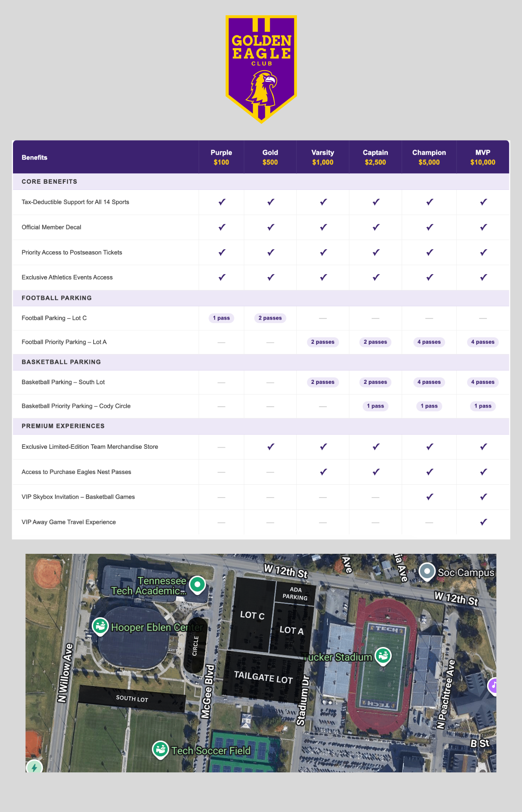
Task: Click 'Exclusive Limited-Edition Team Merchandise Store' label
Action: click(90, 447)
